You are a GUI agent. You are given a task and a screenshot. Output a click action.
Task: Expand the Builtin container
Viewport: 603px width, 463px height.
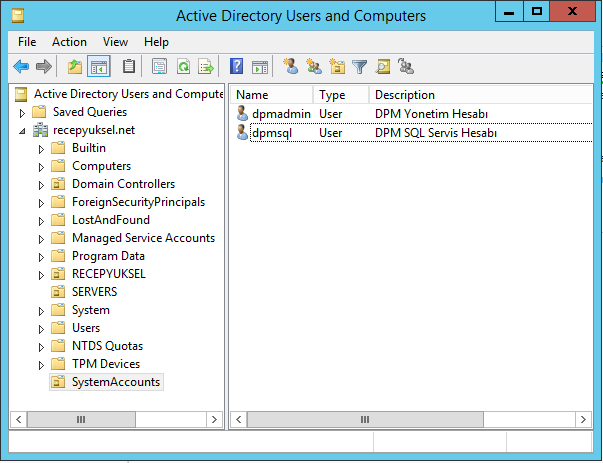click(x=41, y=149)
